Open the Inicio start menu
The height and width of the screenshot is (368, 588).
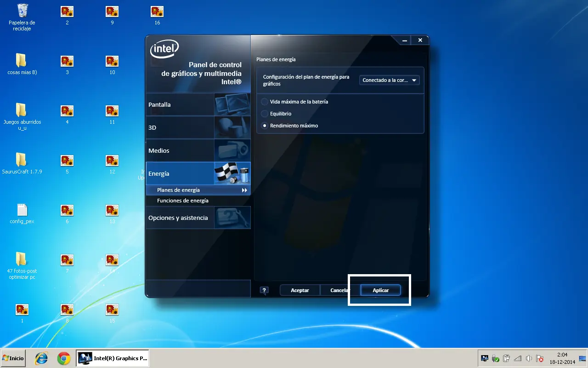pos(13,358)
